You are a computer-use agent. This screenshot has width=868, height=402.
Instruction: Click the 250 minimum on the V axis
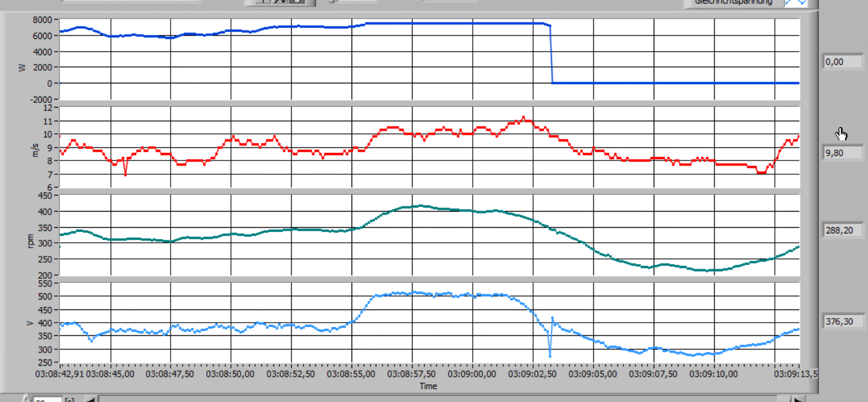point(45,362)
